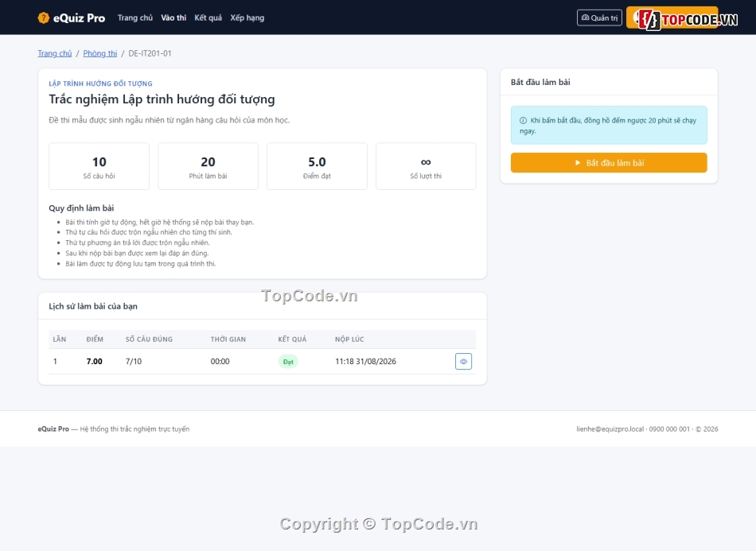Screen dimensions: 756x551
Task: Click the footer tagline Hệ thống thi trắc nghiệm trực tuyến
Action: pos(134,429)
